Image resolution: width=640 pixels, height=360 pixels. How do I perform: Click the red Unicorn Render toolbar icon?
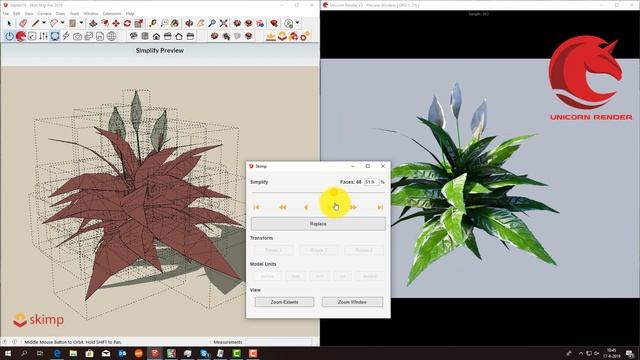[x=20, y=36]
